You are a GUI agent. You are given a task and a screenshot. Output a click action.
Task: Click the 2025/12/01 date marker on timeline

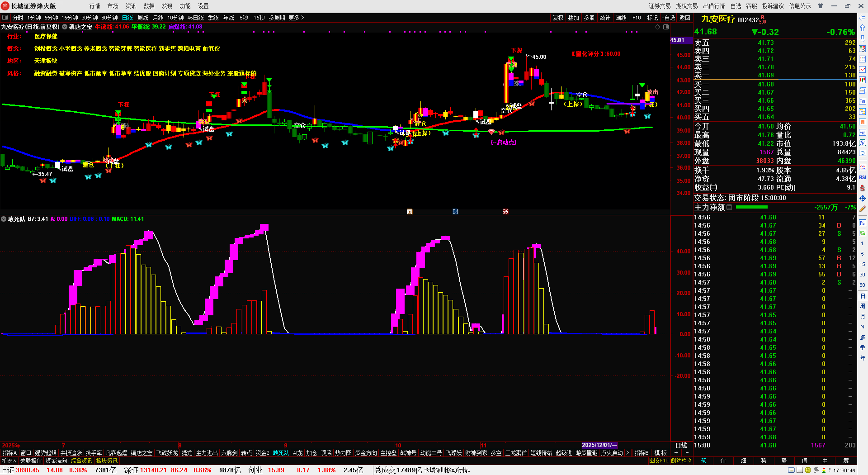[599, 445]
